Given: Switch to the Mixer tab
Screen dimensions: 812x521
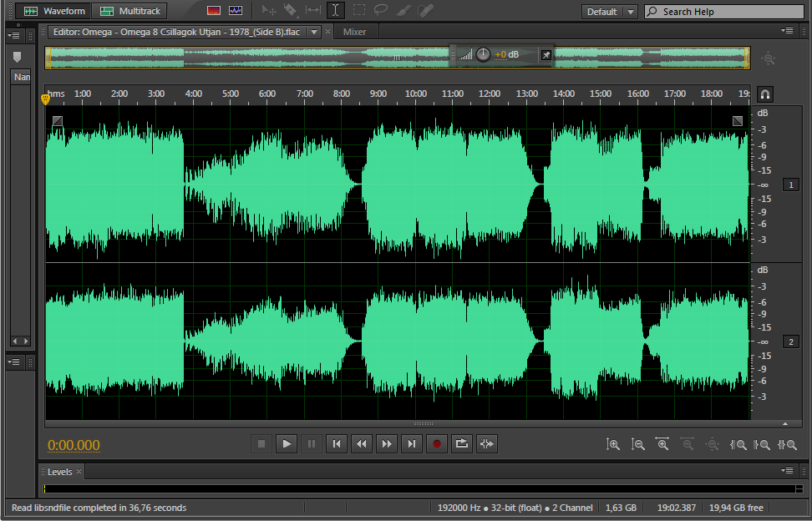Looking at the screenshot, I should [x=354, y=32].
